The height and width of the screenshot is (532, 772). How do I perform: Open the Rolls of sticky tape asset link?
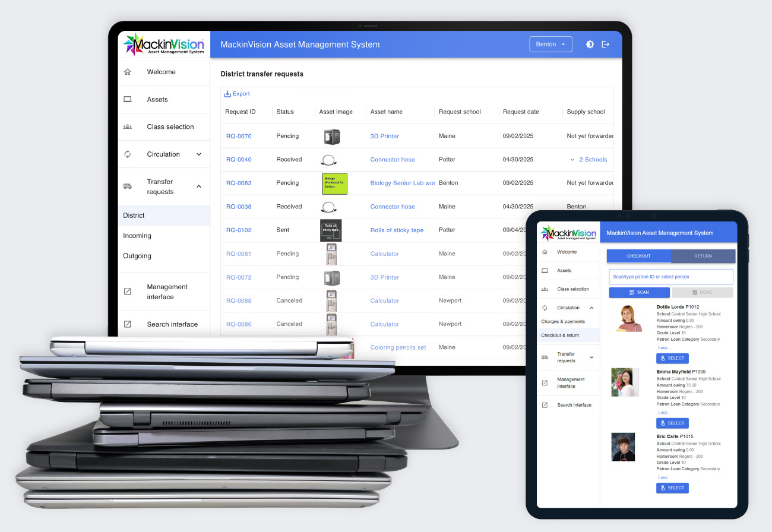point(397,230)
